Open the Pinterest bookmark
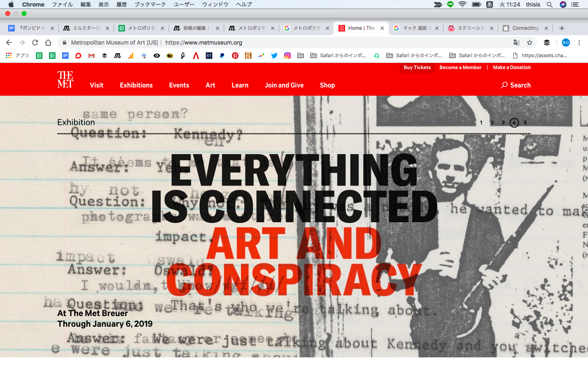 235,56
